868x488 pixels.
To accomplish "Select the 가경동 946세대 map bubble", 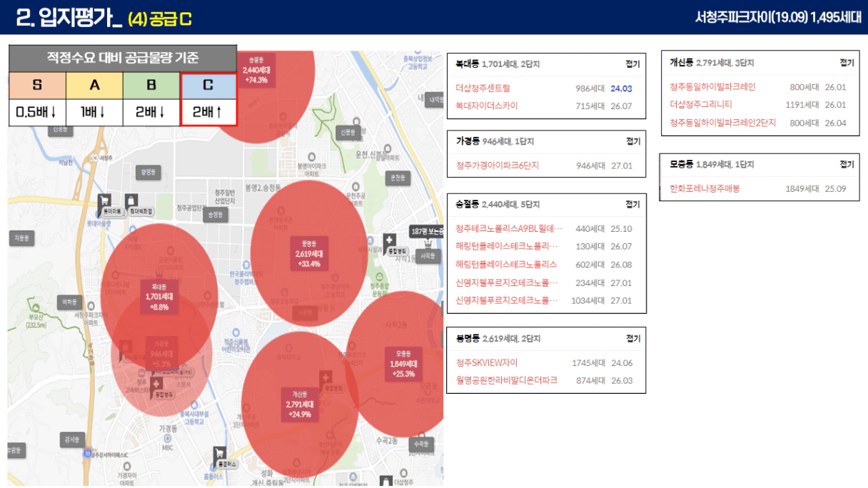I will pyautogui.click(x=162, y=354).
